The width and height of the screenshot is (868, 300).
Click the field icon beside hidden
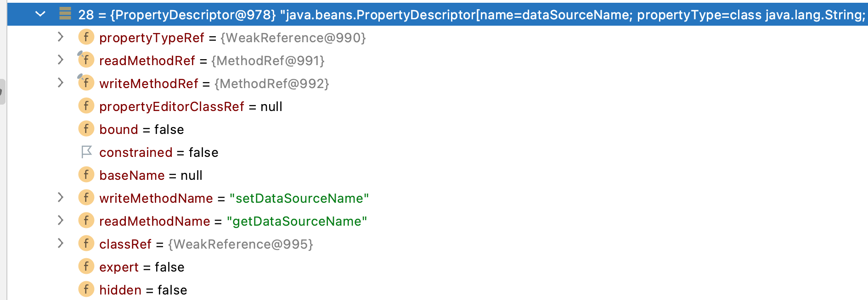click(x=86, y=289)
